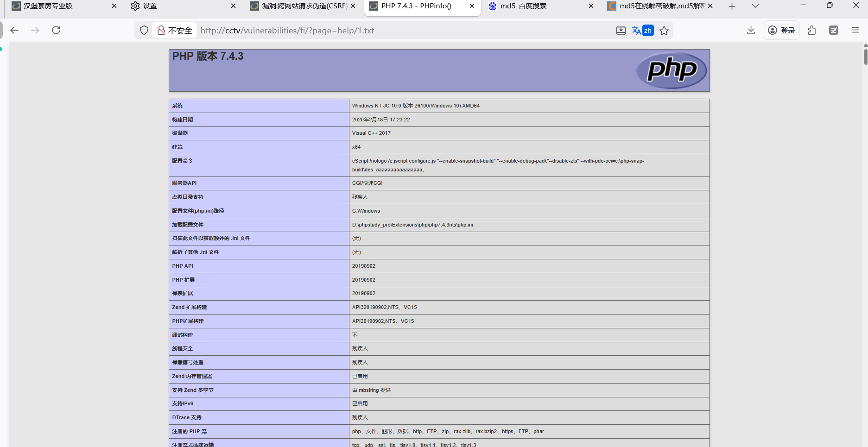Expand the list all tabs chevron
Screen dimensions: 868x447
tap(755, 6)
